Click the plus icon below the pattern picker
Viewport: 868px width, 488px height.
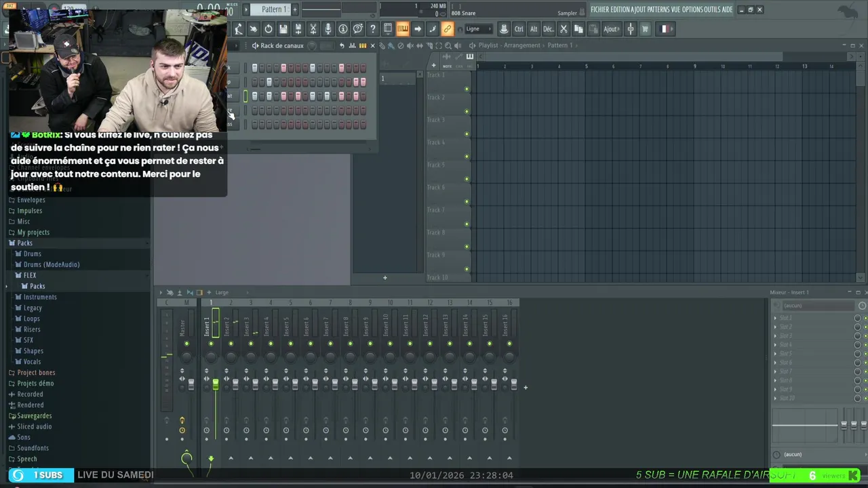(384, 277)
